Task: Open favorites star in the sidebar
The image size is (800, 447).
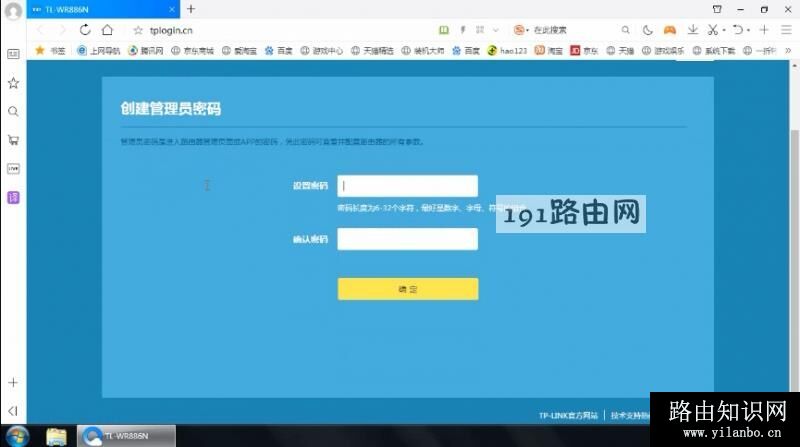Action: click(13, 83)
